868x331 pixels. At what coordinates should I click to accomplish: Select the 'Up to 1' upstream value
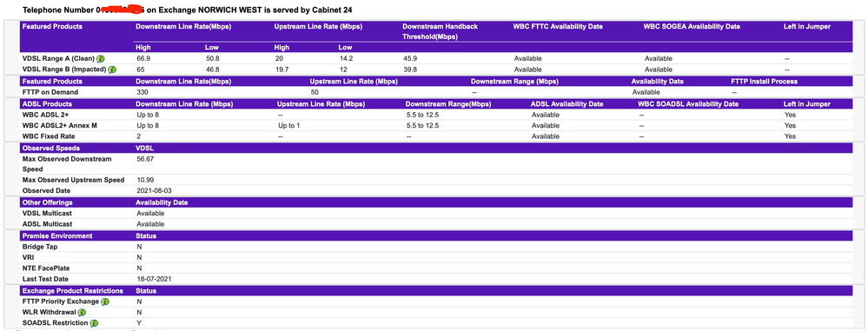pyautogui.click(x=289, y=126)
